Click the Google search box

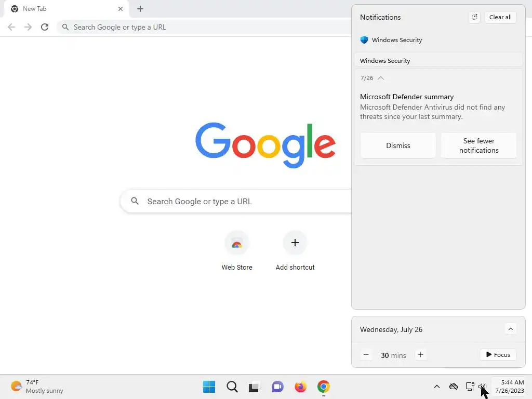(x=236, y=201)
